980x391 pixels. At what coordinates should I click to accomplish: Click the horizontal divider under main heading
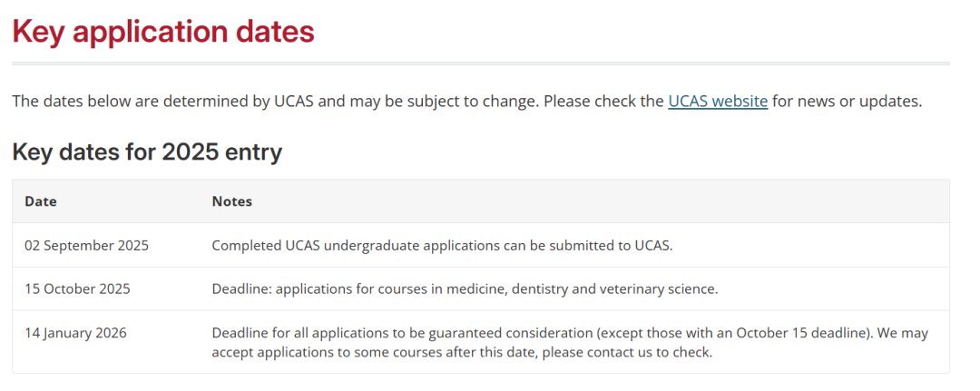point(481,64)
